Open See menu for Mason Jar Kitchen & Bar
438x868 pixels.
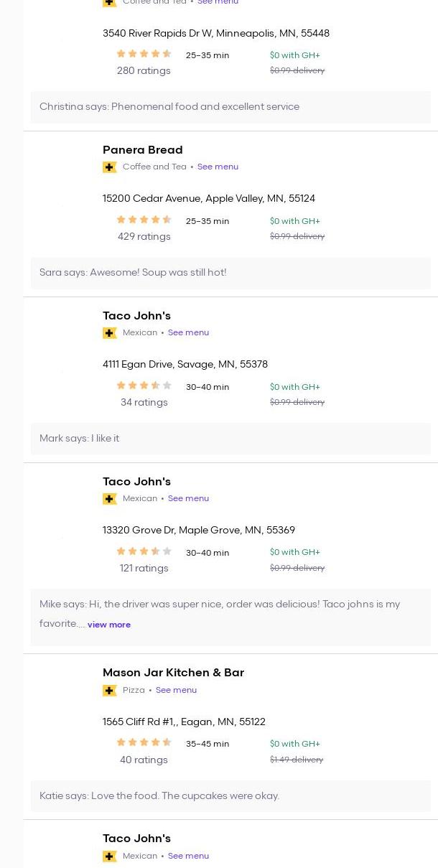click(176, 691)
